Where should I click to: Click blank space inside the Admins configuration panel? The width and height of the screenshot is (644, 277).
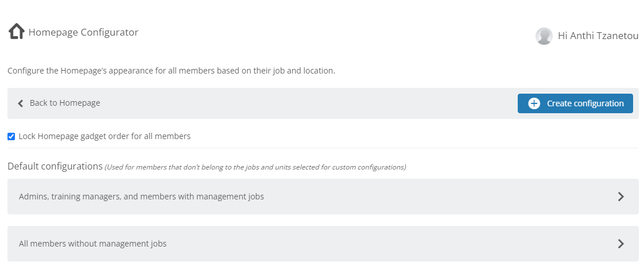pos(440,197)
